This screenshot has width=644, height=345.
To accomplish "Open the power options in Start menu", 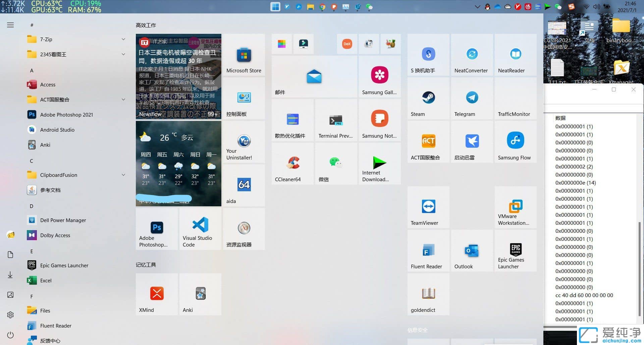I will pos(10,335).
